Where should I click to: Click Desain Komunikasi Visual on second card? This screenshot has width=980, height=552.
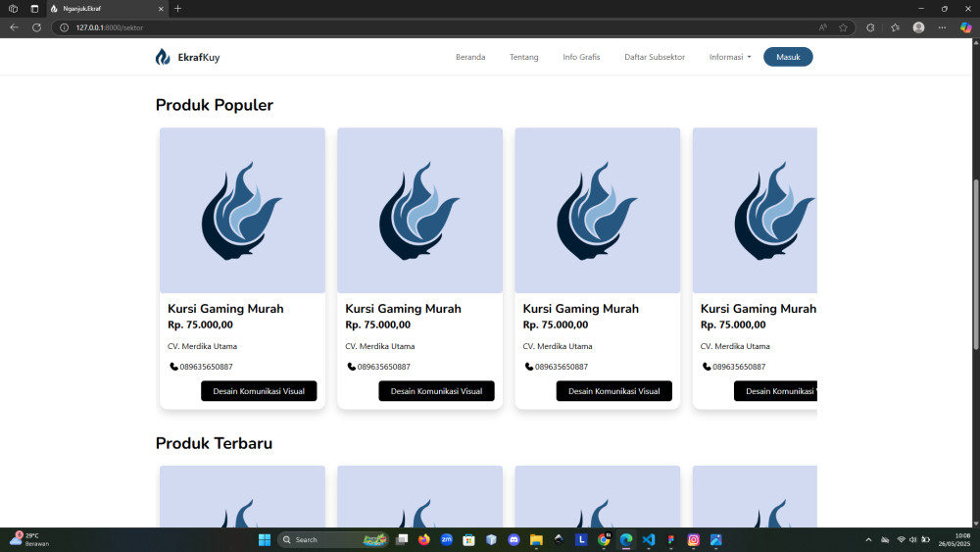[x=436, y=390]
